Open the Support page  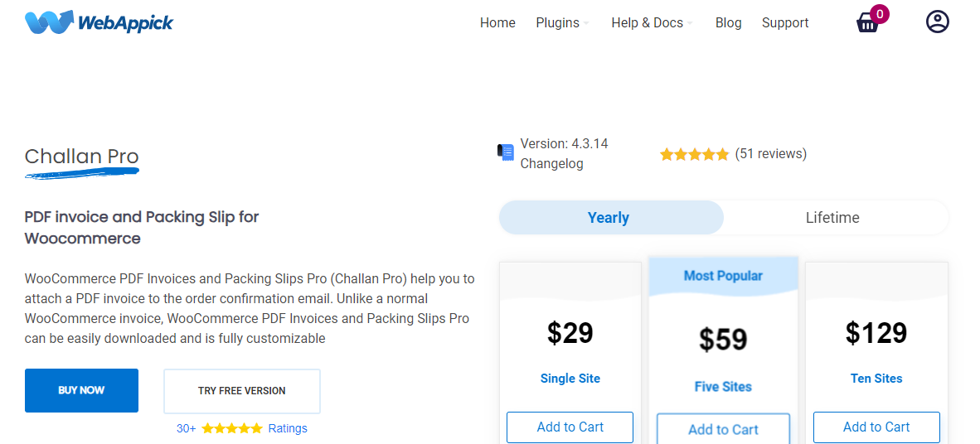785,23
